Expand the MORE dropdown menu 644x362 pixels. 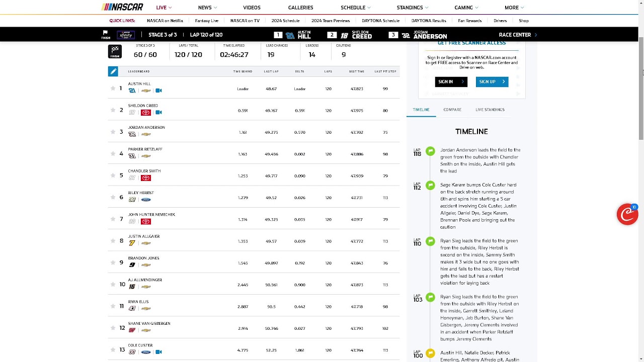click(514, 8)
